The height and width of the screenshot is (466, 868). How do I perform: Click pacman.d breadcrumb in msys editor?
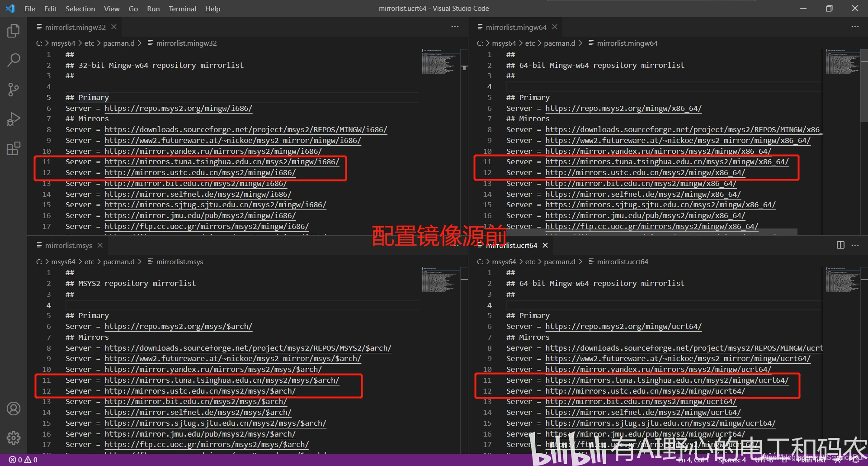click(119, 262)
